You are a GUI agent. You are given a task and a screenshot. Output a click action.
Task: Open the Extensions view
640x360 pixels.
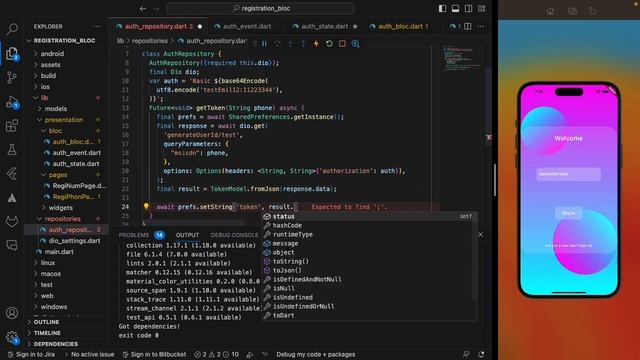coord(12,126)
